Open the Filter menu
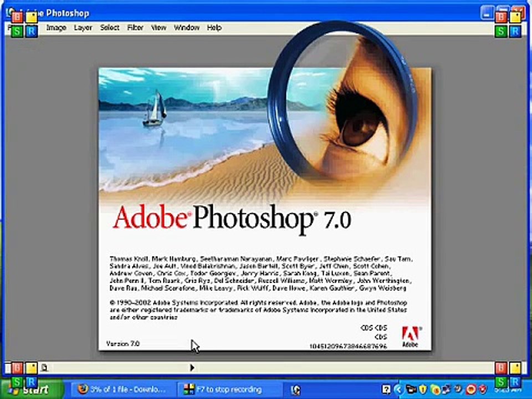The image size is (532, 399). click(135, 28)
